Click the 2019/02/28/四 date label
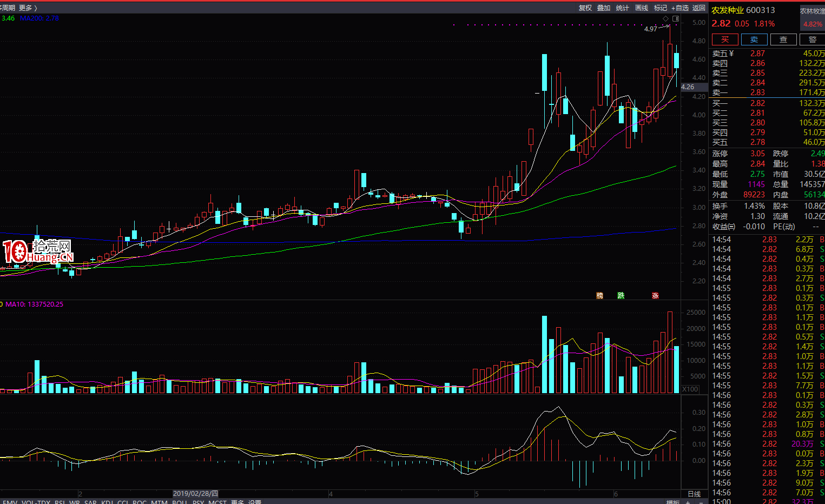The width and height of the screenshot is (825, 504). 195,494
